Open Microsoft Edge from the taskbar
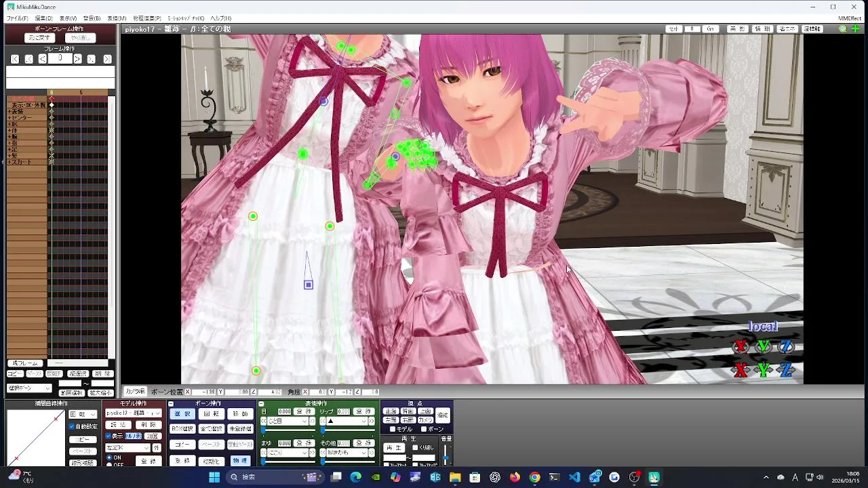Viewport: 868px width, 488px height. click(356, 477)
